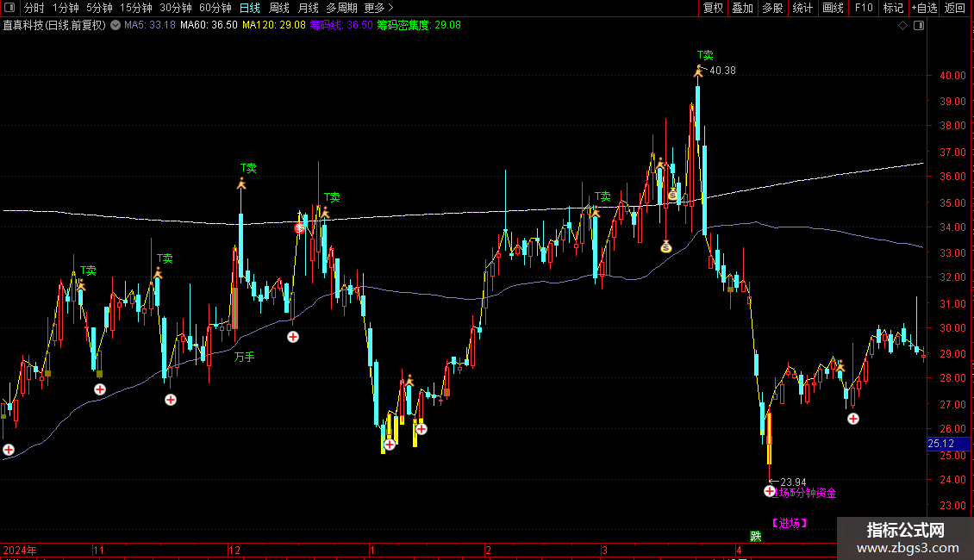The height and width of the screenshot is (560, 974).
Task: Click the 统计 statistics button
Action: coord(802,8)
